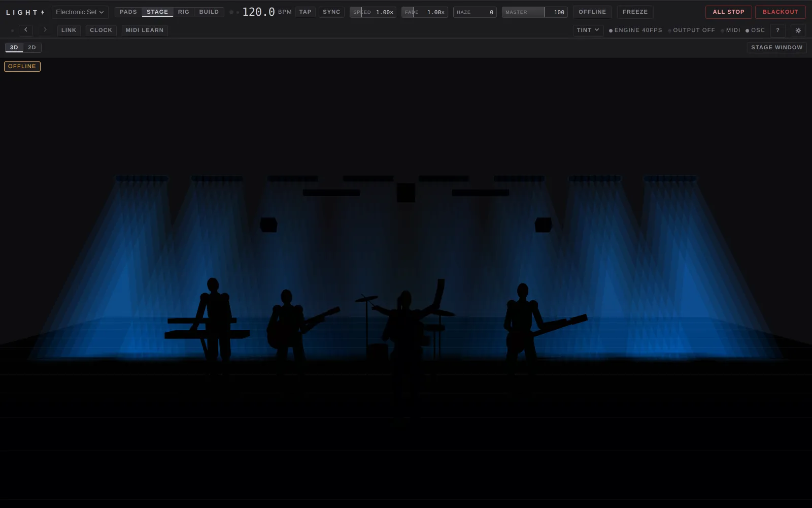Toggle the FREEZE button
Screen dimensions: 812x508
click(x=635, y=12)
